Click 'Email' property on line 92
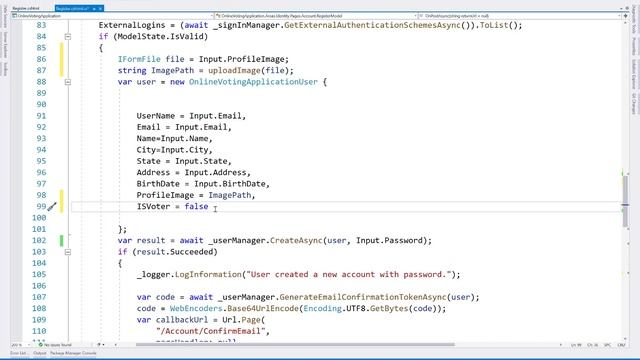Image resolution: width=640 pixels, height=360 pixels. (x=149, y=127)
